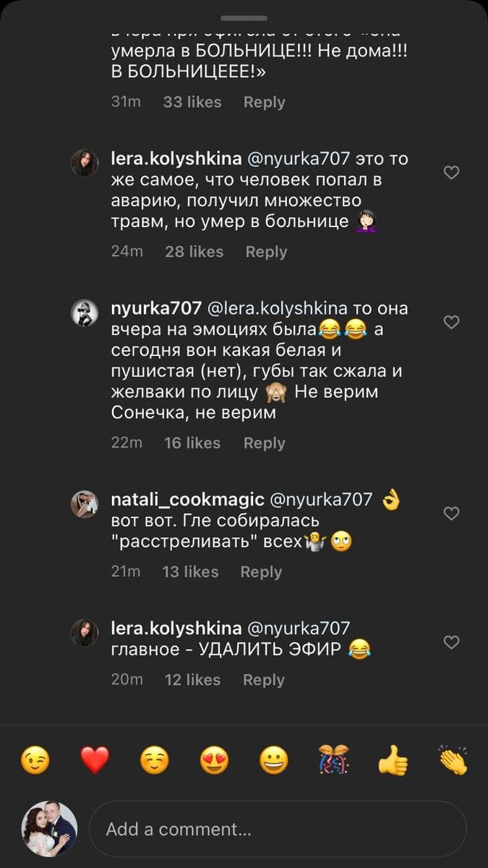View the 16 likes on nyurka707's comment

192,442
